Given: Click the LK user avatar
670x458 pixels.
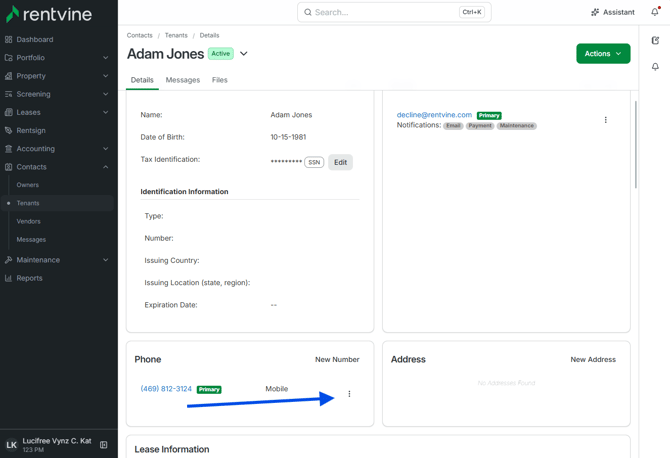Looking at the screenshot, I should 12,445.
